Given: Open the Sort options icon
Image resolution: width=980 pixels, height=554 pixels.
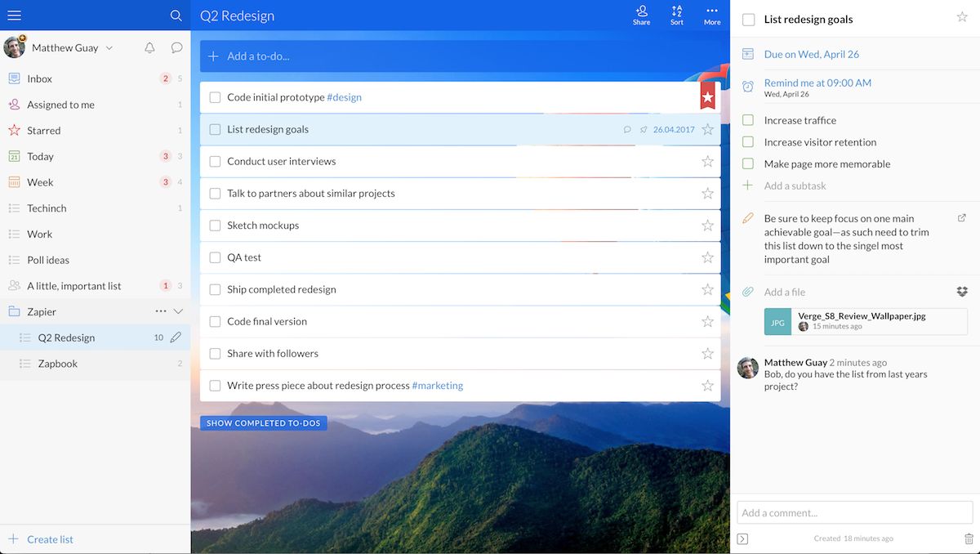Looking at the screenshot, I should 676,15.
